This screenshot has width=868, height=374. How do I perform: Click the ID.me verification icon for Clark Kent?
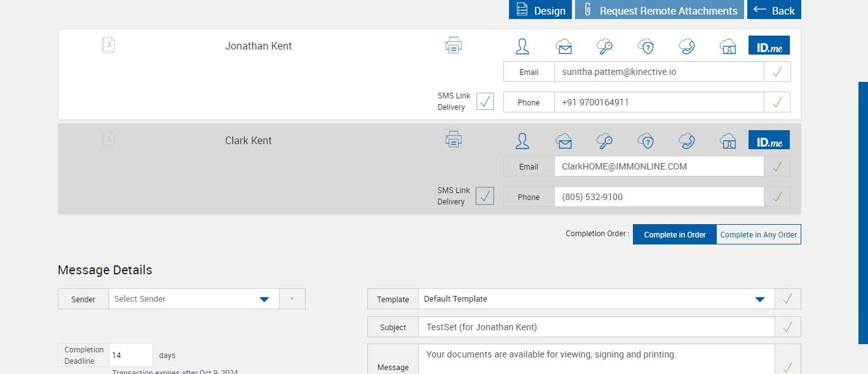pos(769,140)
